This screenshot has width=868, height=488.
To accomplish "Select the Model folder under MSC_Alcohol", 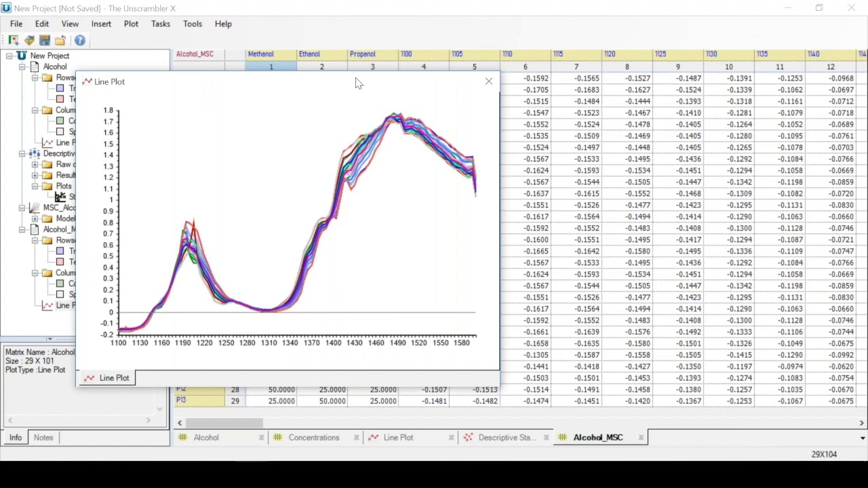I will pyautogui.click(x=58, y=218).
